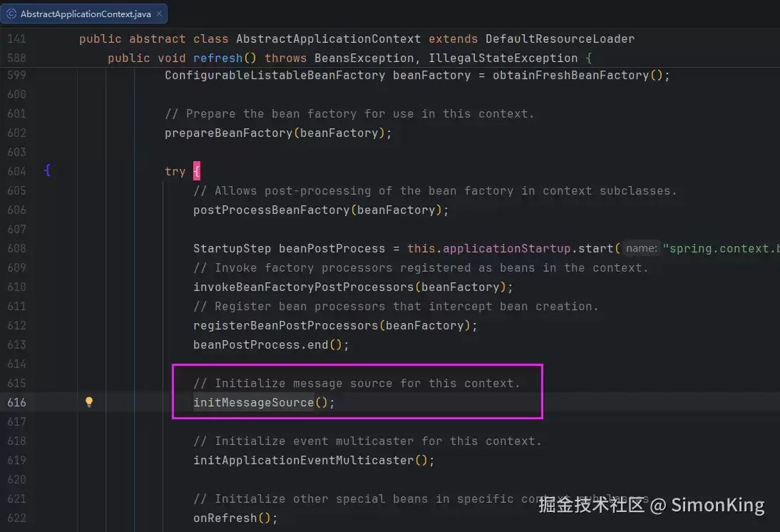
Task: Click sticky line public void refresh() header
Action: tap(349, 58)
